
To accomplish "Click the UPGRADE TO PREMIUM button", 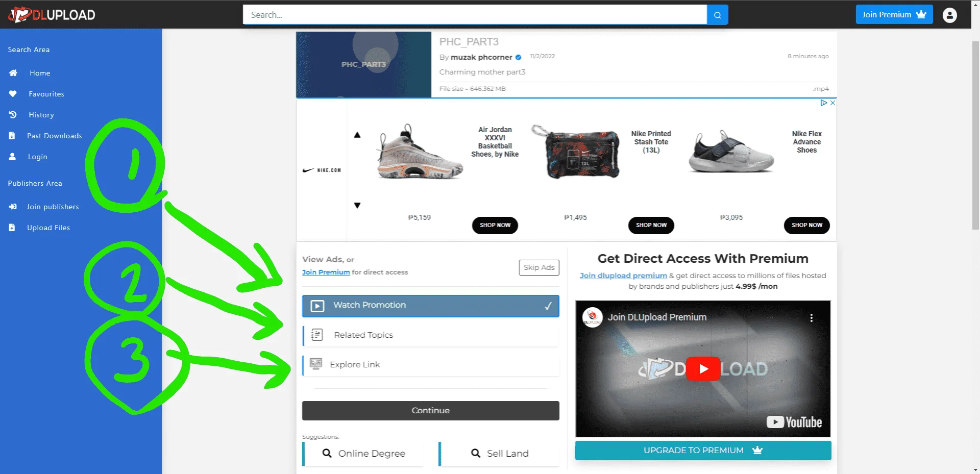I will (703, 450).
